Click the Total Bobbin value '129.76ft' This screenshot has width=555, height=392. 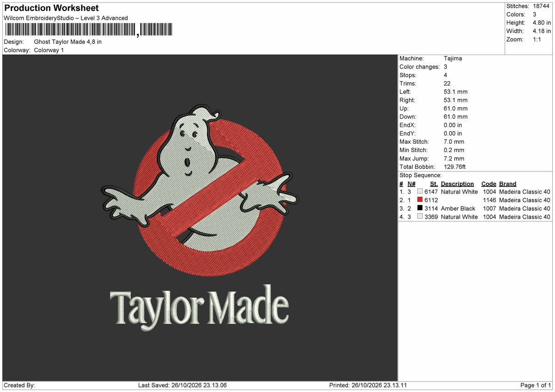point(455,166)
